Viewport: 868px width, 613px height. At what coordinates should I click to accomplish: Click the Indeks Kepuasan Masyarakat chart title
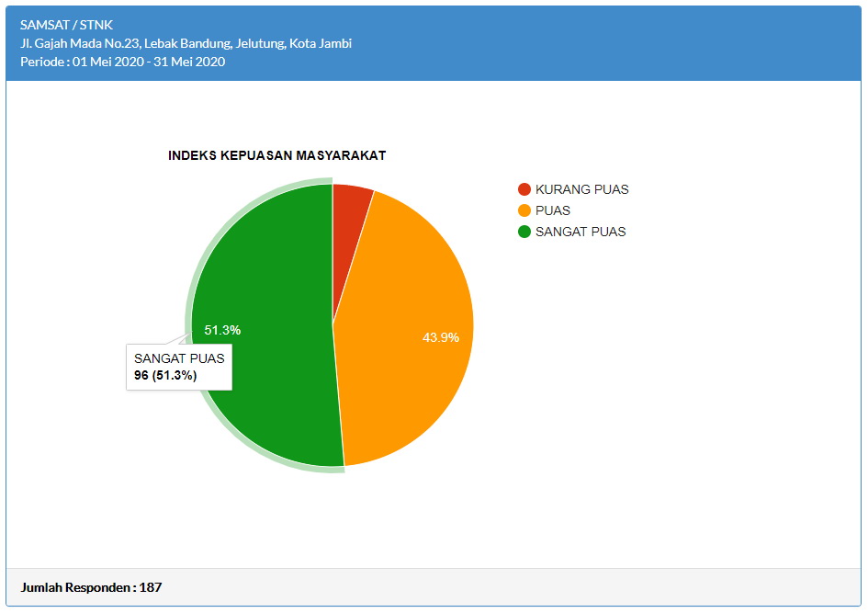click(276, 155)
